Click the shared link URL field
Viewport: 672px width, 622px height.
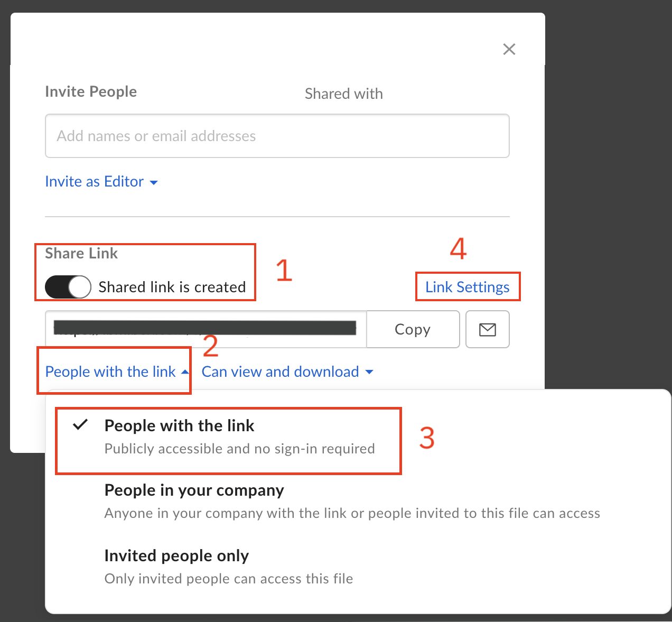tap(206, 329)
